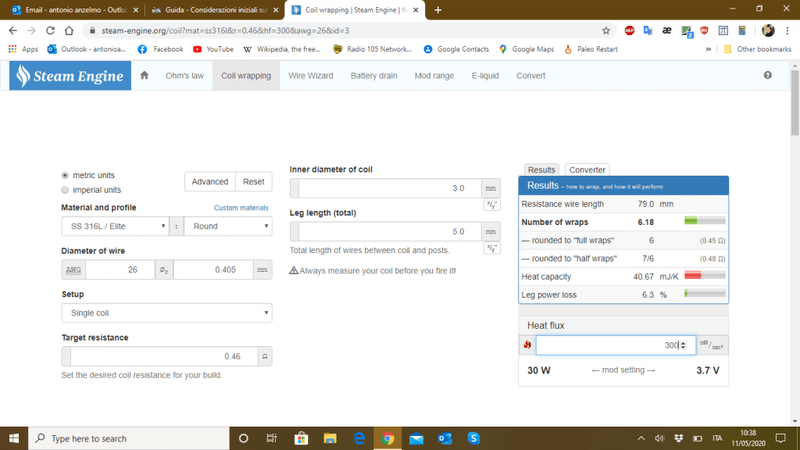Open the Chrome profile avatar

768,31
